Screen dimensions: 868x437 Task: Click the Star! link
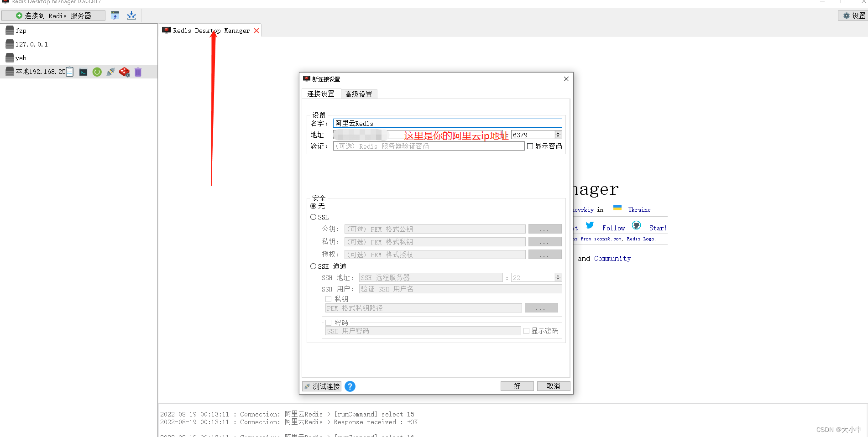(x=658, y=228)
